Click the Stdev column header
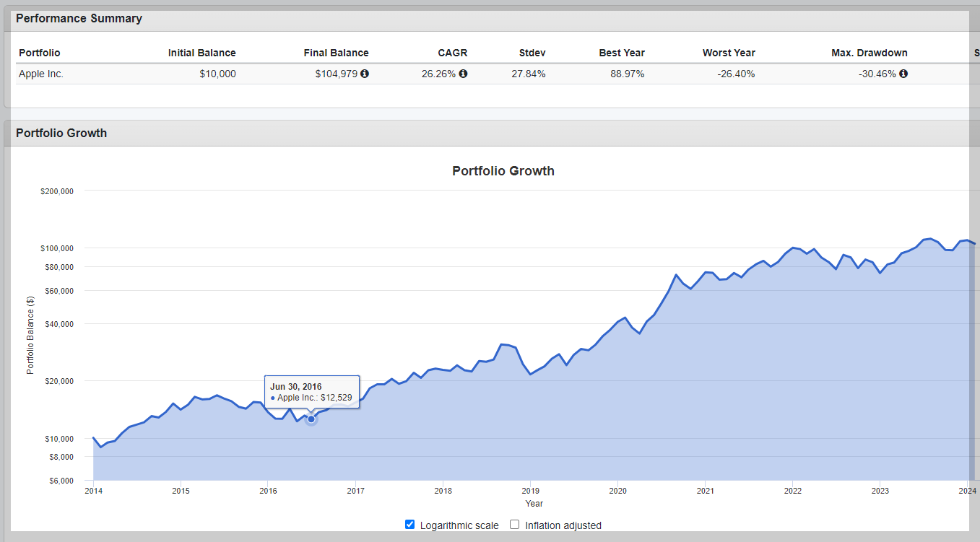This screenshot has height=542, width=980. (532, 53)
